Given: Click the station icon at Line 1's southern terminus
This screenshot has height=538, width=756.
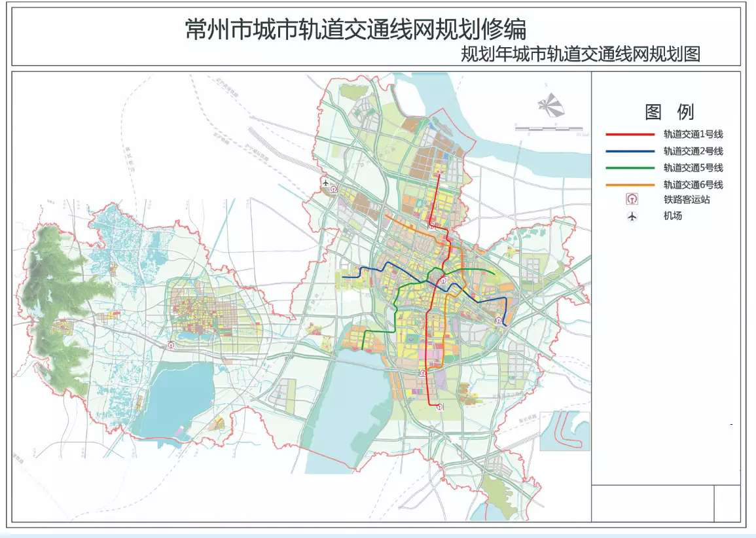Looking at the screenshot, I should (440, 407).
